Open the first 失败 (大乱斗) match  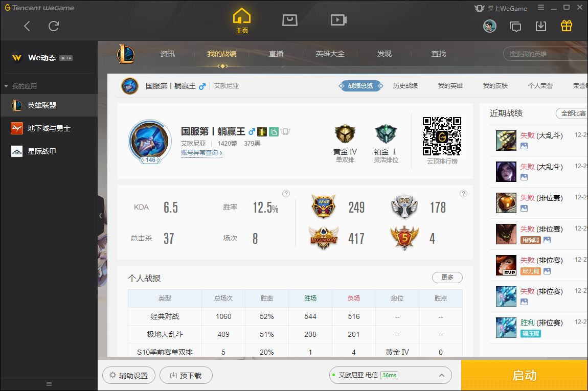[539, 141]
